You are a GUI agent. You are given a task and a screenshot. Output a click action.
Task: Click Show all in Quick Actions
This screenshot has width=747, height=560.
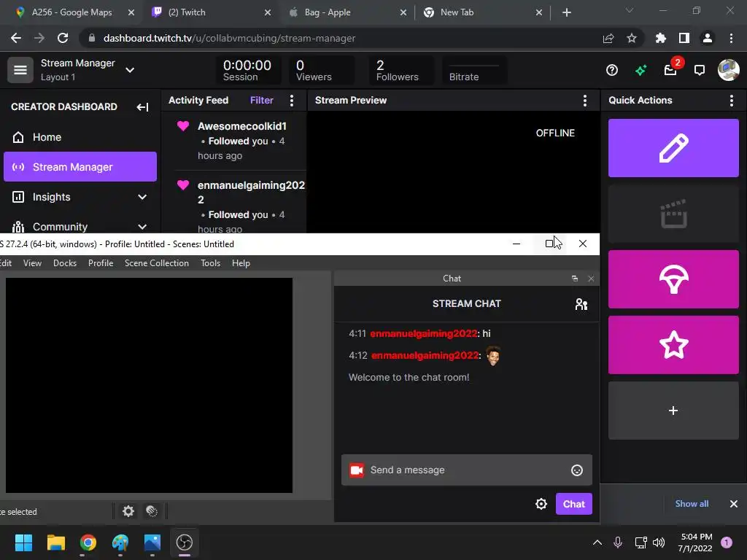pos(692,504)
